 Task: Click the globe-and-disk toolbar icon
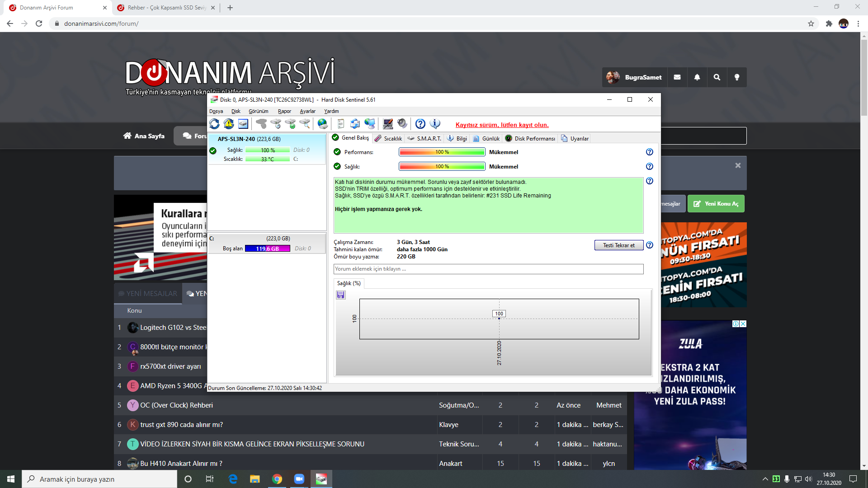tap(322, 124)
